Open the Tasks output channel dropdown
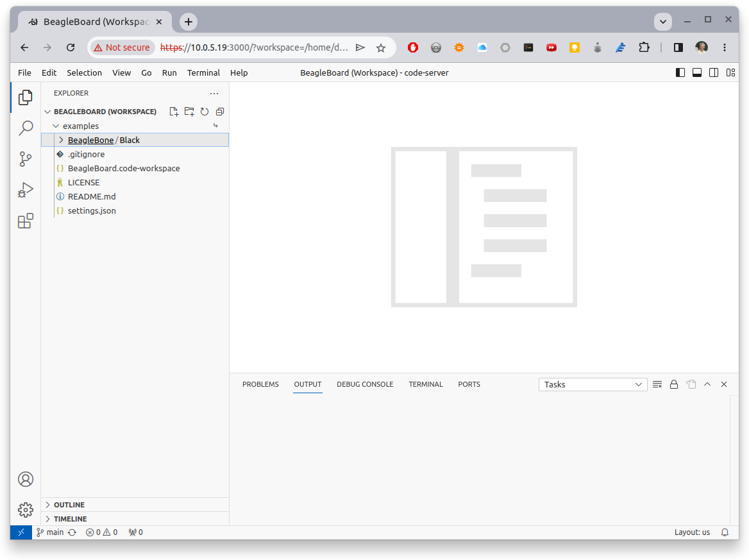Image resolution: width=749 pixels, height=560 pixels. 593,384
